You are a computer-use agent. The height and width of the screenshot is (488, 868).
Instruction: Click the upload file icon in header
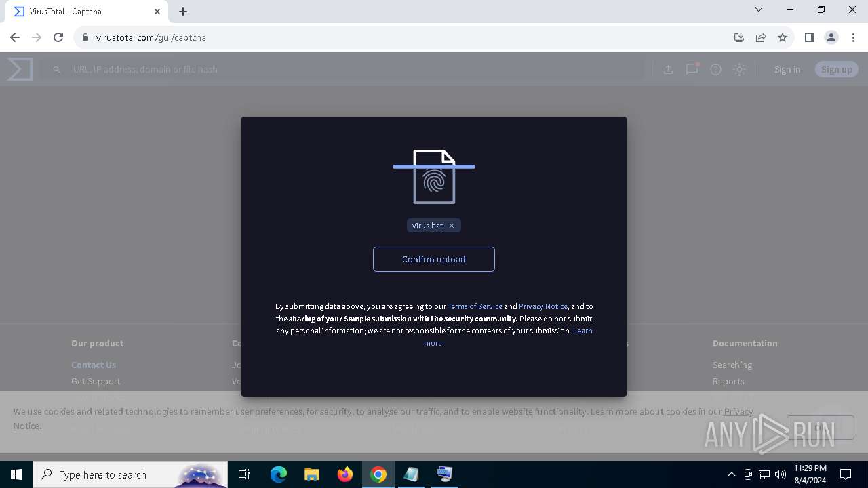point(668,69)
